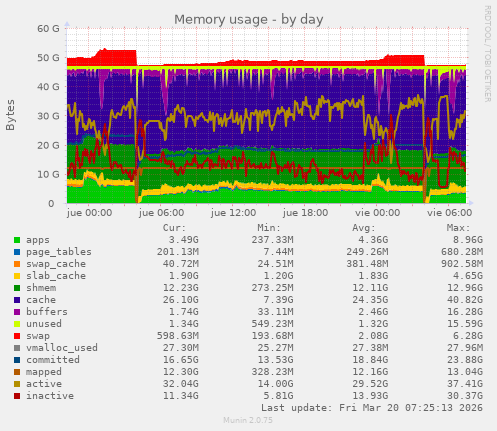
Task: Click the shmem dark green legend swatch
Action: pos(17,288)
